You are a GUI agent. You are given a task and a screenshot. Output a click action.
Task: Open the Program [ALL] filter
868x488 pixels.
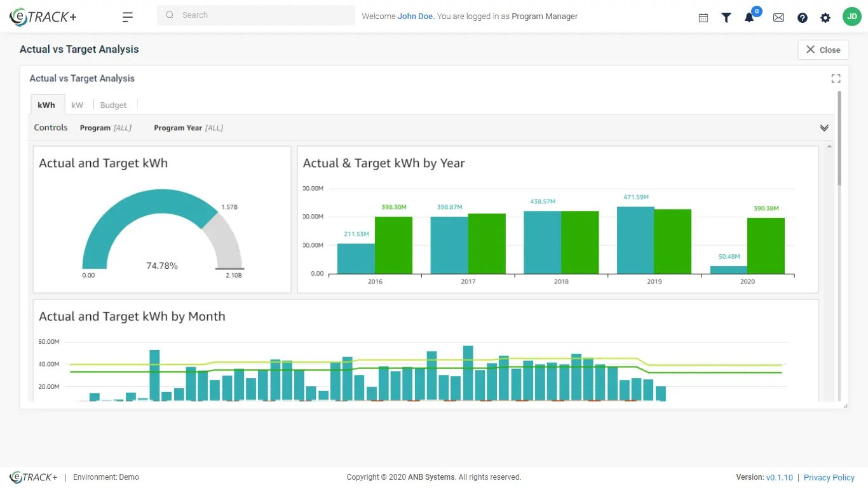click(x=105, y=128)
